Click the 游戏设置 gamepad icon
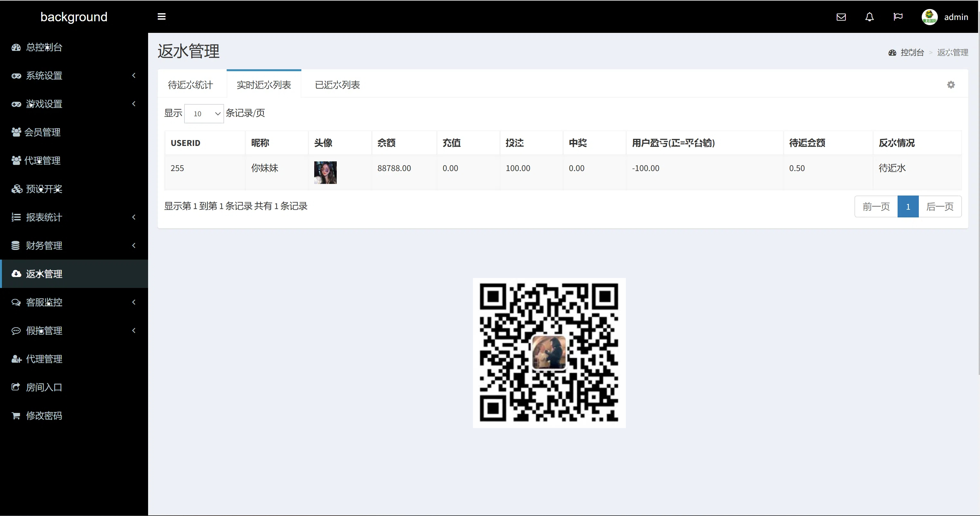The image size is (980, 516). 16,104
